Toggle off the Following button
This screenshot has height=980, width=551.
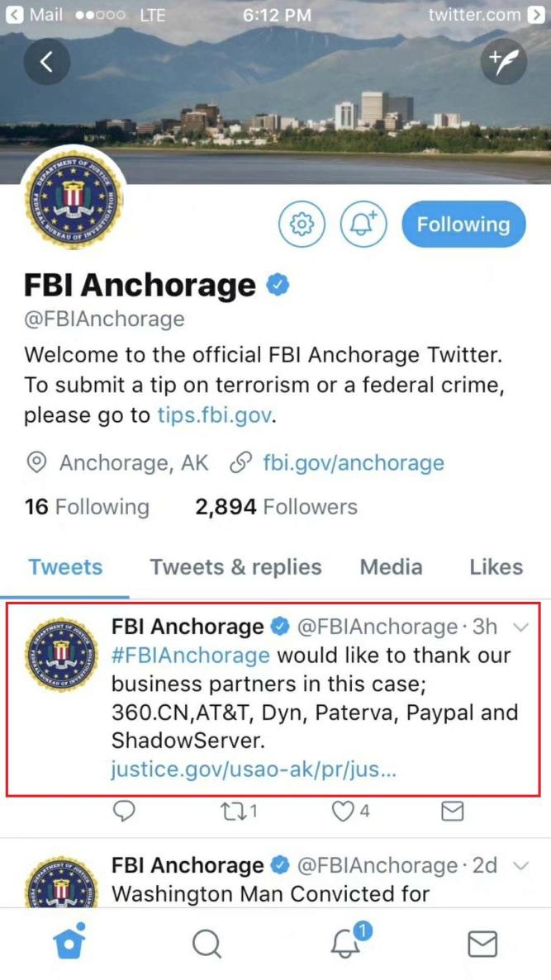coord(463,224)
